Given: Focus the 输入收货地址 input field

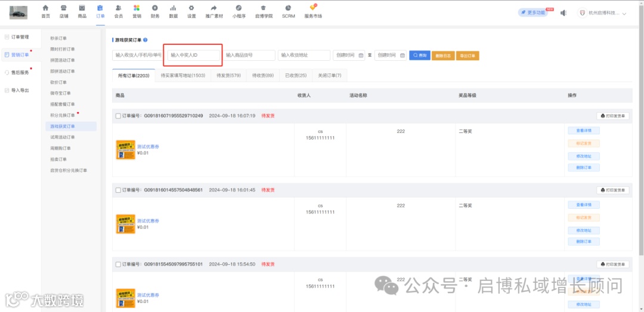Looking at the screenshot, I should pos(304,55).
